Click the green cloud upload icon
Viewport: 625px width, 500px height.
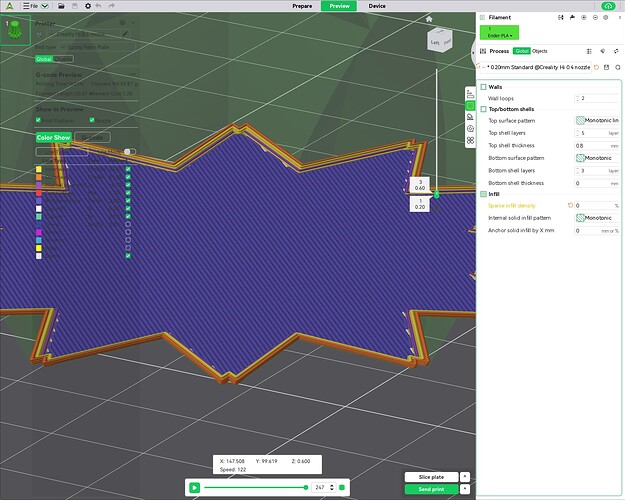tap(608, 6)
